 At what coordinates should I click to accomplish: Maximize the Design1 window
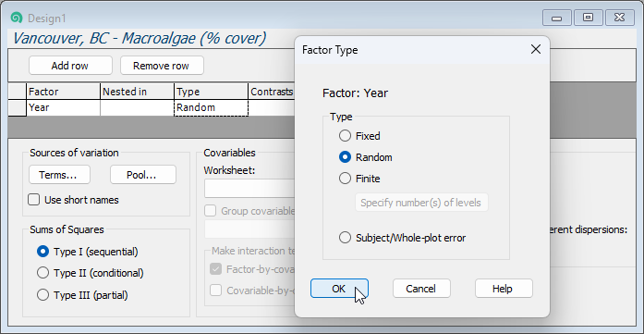(589, 19)
